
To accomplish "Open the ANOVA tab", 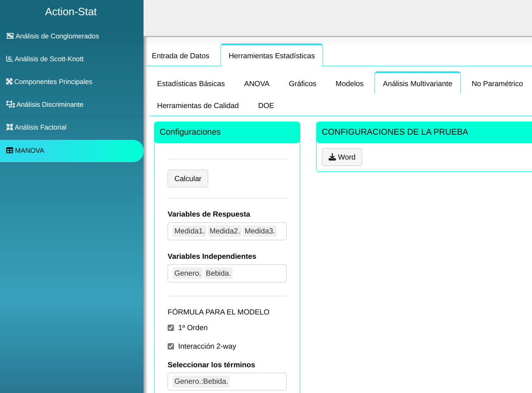I will tap(257, 84).
